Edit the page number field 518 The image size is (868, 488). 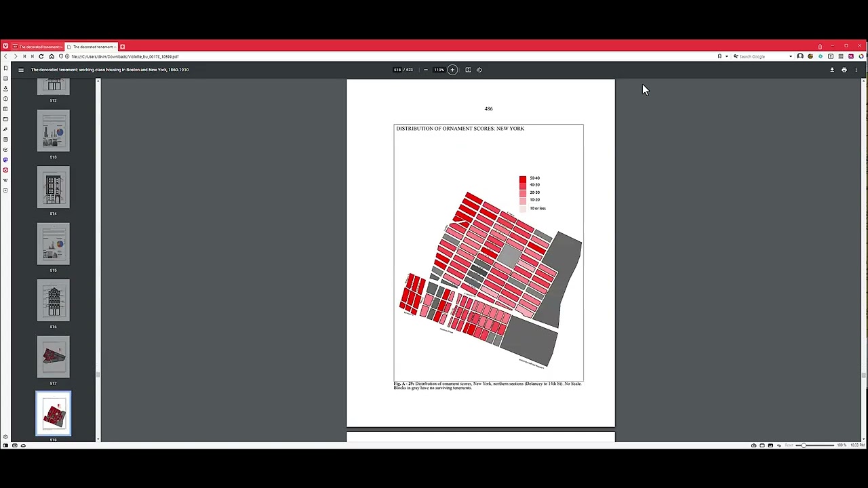pyautogui.click(x=397, y=70)
